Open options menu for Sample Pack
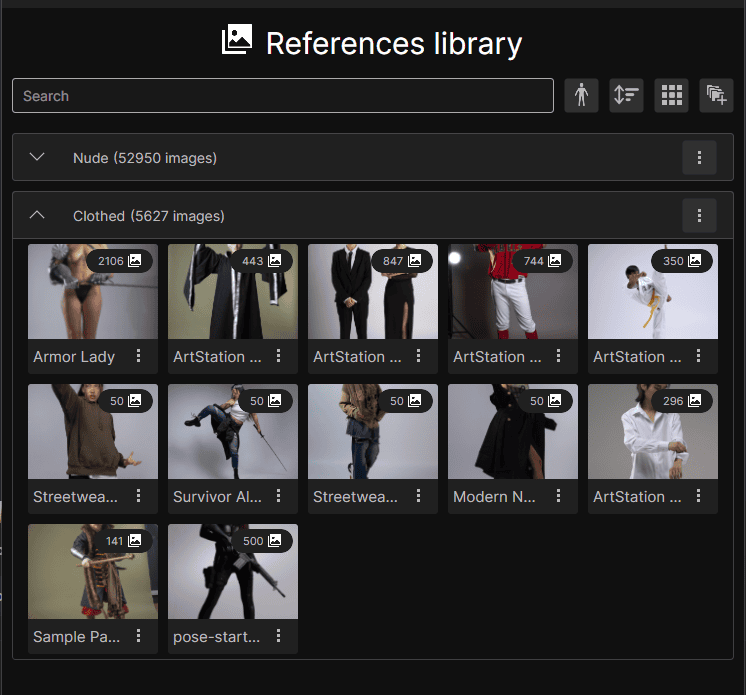Image resolution: width=746 pixels, height=695 pixels. (139, 637)
